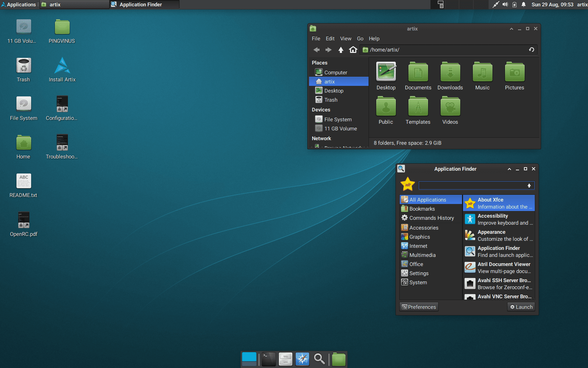Select Desktop in the file manager Places list

pyautogui.click(x=334, y=90)
